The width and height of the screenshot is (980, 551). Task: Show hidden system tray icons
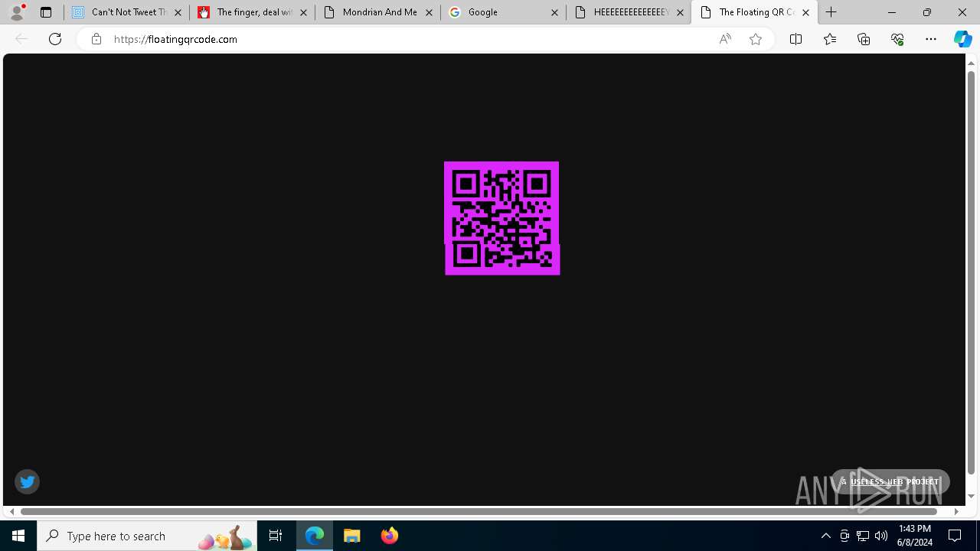click(825, 536)
